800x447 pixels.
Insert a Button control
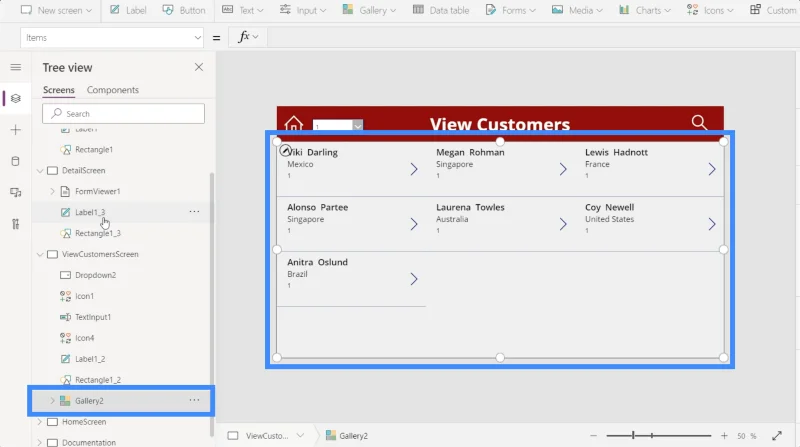(184, 10)
